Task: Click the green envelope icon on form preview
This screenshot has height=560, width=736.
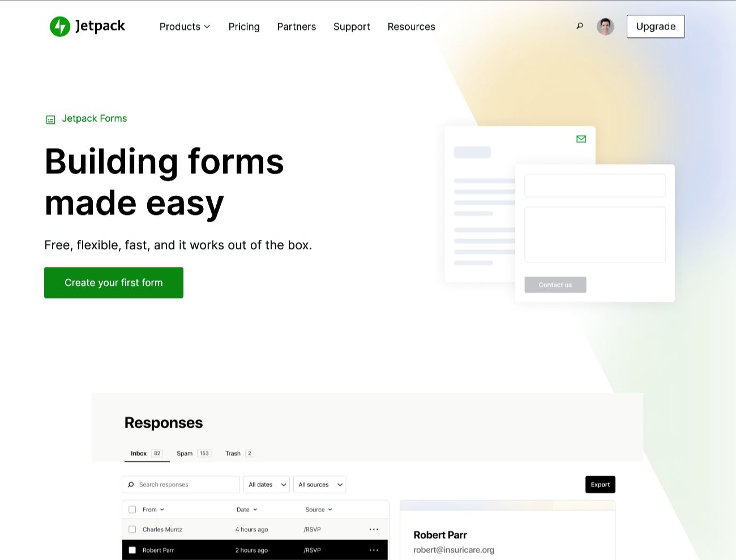Action: [x=581, y=139]
